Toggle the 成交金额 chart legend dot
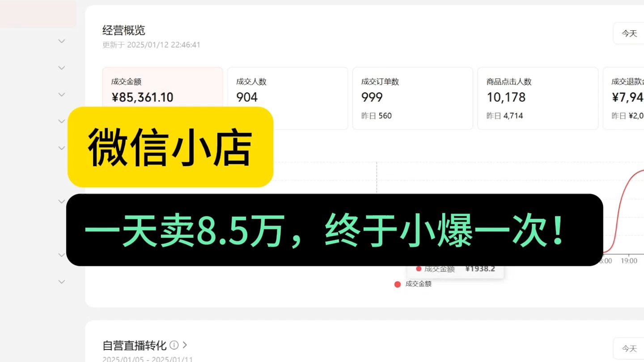The image size is (644, 362). tap(398, 284)
